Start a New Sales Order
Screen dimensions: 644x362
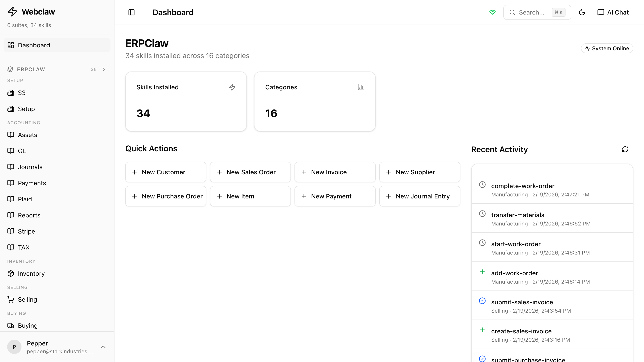tap(250, 172)
